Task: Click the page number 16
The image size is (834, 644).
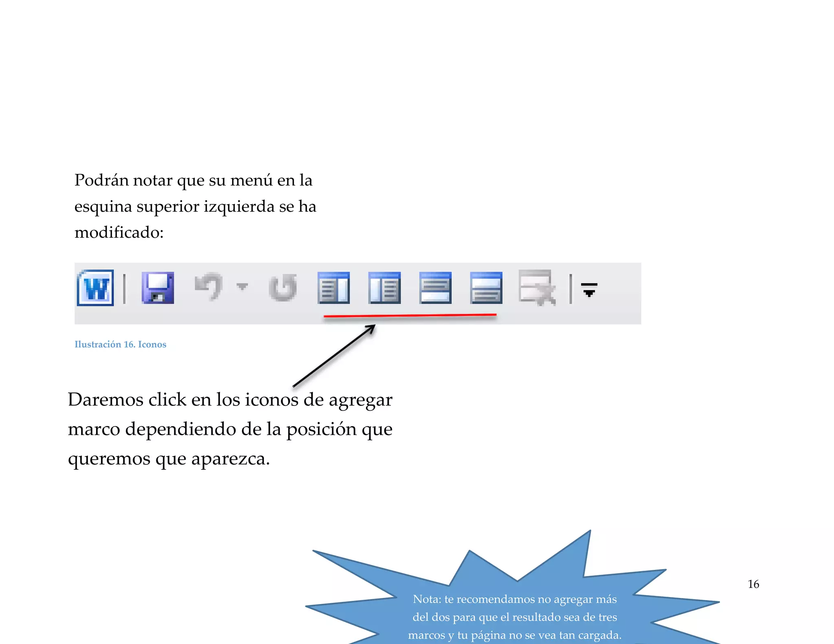Action: pos(753,584)
